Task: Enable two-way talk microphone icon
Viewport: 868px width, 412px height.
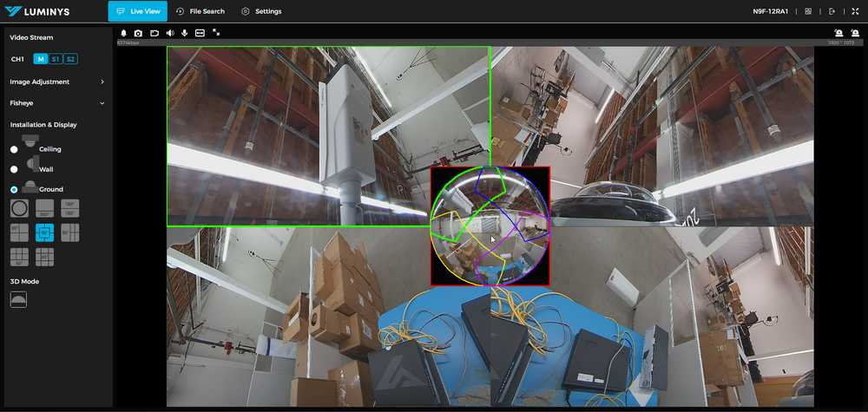Action: pyautogui.click(x=184, y=32)
